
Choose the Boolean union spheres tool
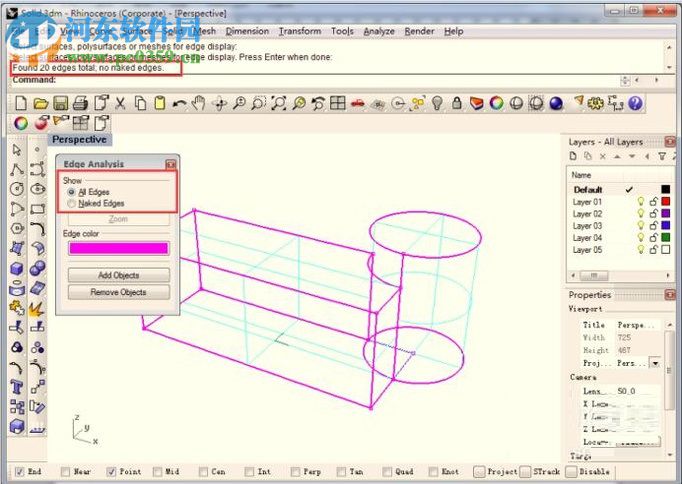pyautogui.click(x=38, y=268)
